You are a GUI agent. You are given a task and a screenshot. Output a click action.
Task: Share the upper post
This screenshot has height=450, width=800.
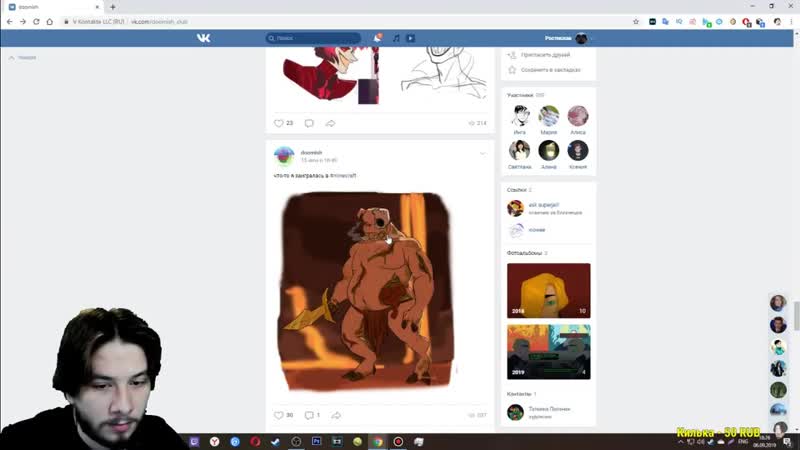(x=331, y=123)
